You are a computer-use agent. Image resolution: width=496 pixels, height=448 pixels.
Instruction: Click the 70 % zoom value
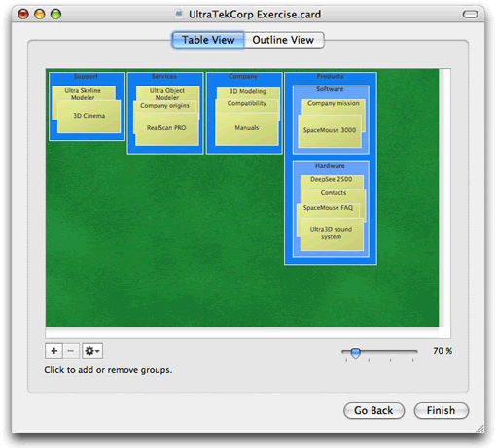pos(443,351)
